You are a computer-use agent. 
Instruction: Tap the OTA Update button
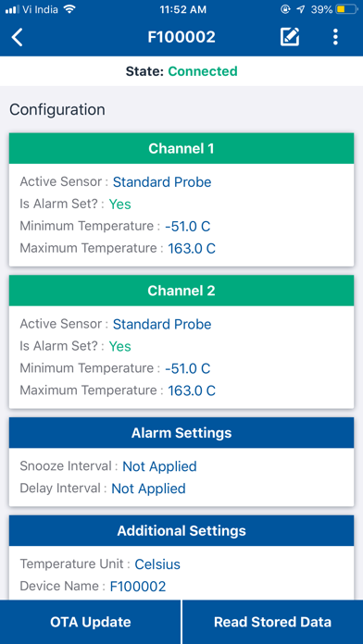(90, 622)
